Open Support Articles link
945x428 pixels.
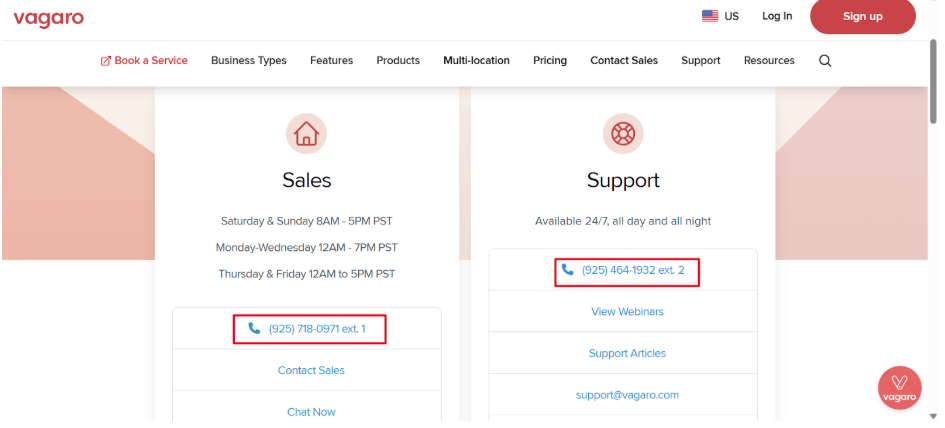click(x=627, y=353)
